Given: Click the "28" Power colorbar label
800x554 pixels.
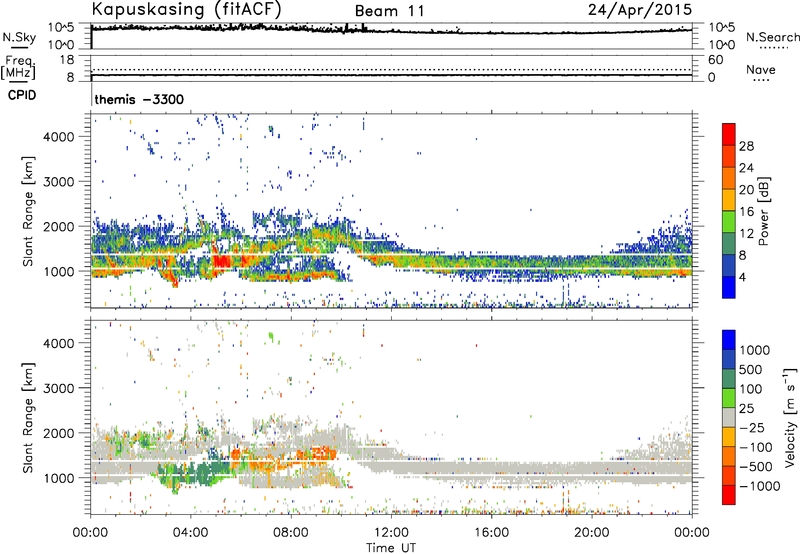Looking at the screenshot, I should (746, 146).
